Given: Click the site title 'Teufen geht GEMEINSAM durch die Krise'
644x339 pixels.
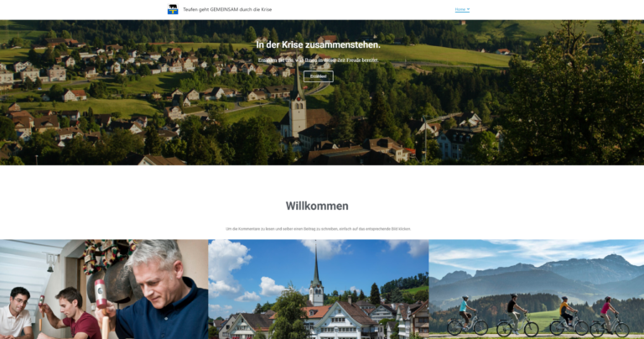Looking at the screenshot, I should 227,9.
